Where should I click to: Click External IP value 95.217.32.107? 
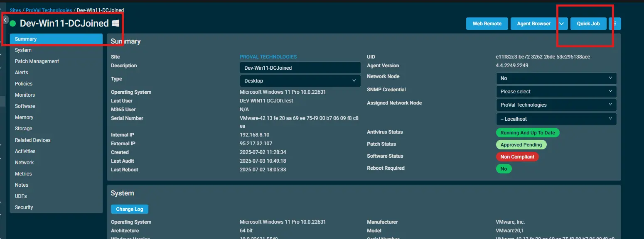click(x=256, y=144)
